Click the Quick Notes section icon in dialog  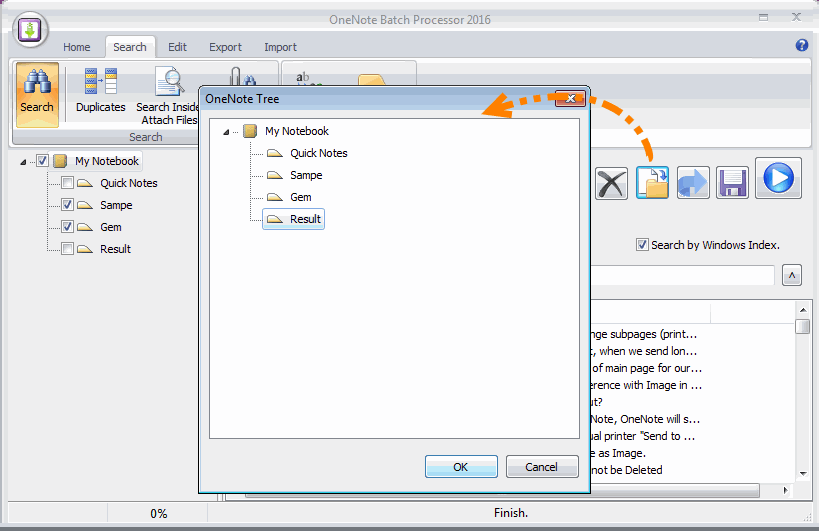tap(275, 153)
